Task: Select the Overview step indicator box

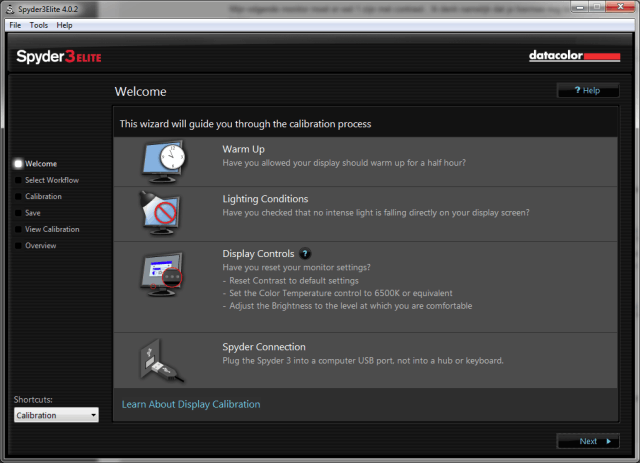Action: click(18, 245)
